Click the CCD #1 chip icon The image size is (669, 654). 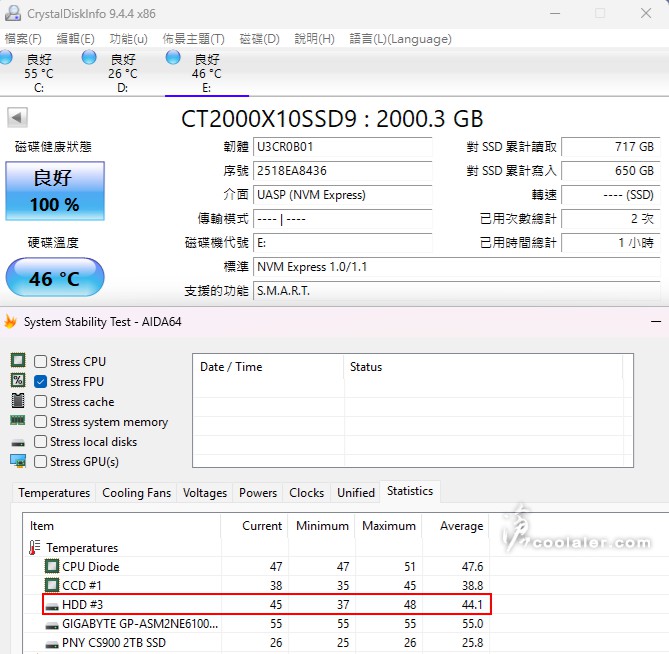point(52,585)
